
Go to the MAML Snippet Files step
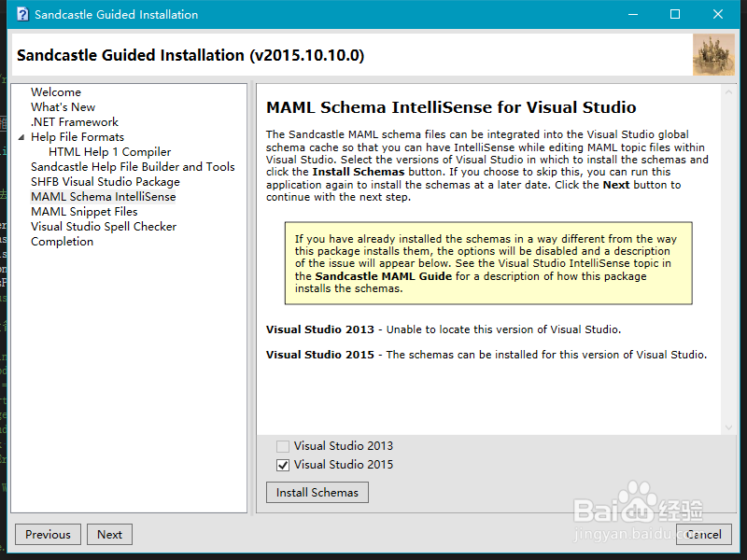(84, 212)
